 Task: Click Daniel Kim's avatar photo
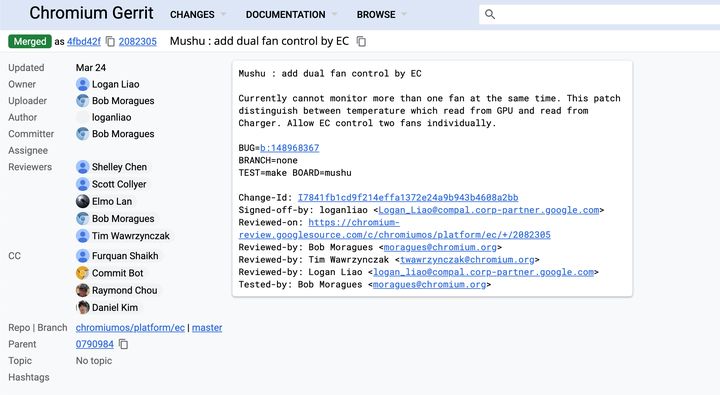click(x=83, y=307)
